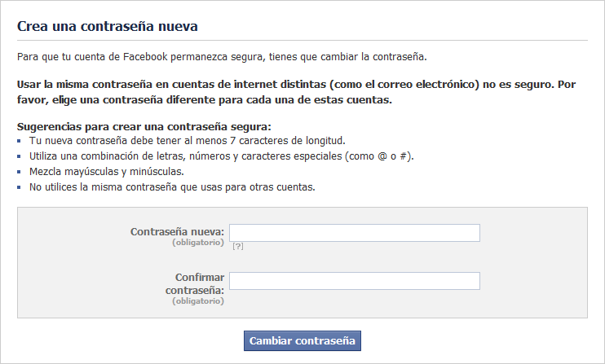Screen dimensions: 605x364
Task: Click the (obligatorio) note under Confirmar contraseña
Action: pos(198,301)
